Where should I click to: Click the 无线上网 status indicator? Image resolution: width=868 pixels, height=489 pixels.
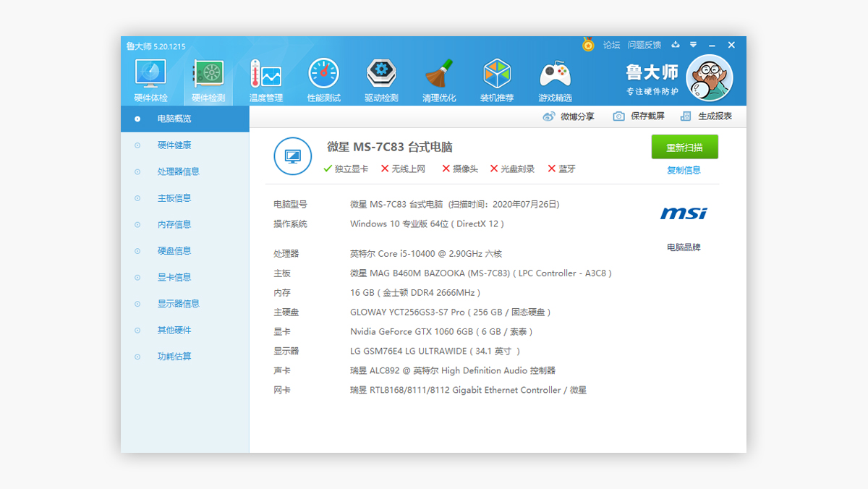[403, 169]
